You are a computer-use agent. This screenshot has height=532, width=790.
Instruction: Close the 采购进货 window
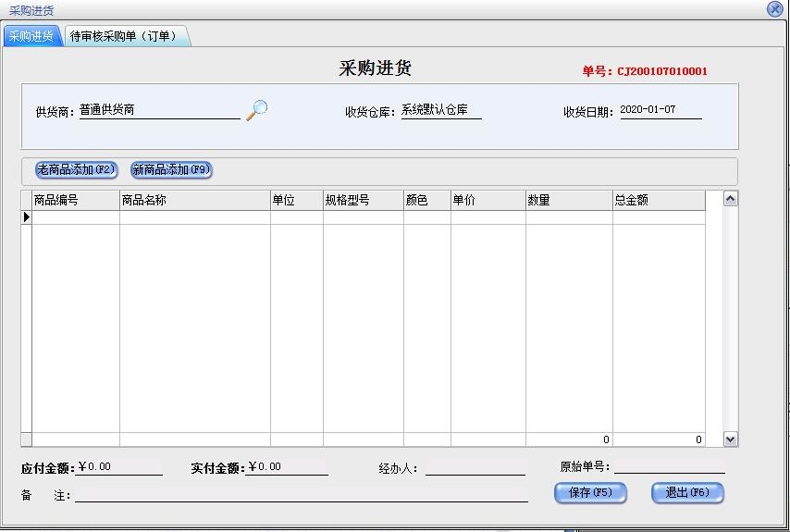click(775, 9)
